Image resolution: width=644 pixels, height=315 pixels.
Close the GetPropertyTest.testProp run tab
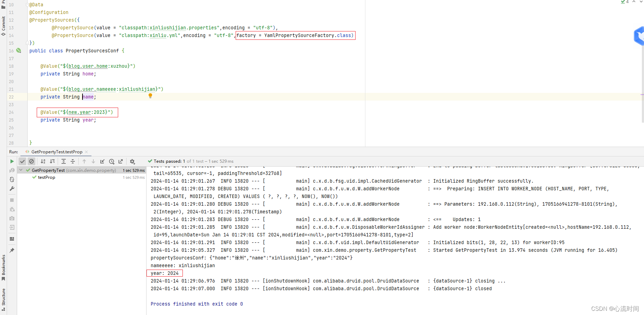pyautogui.click(x=86, y=152)
